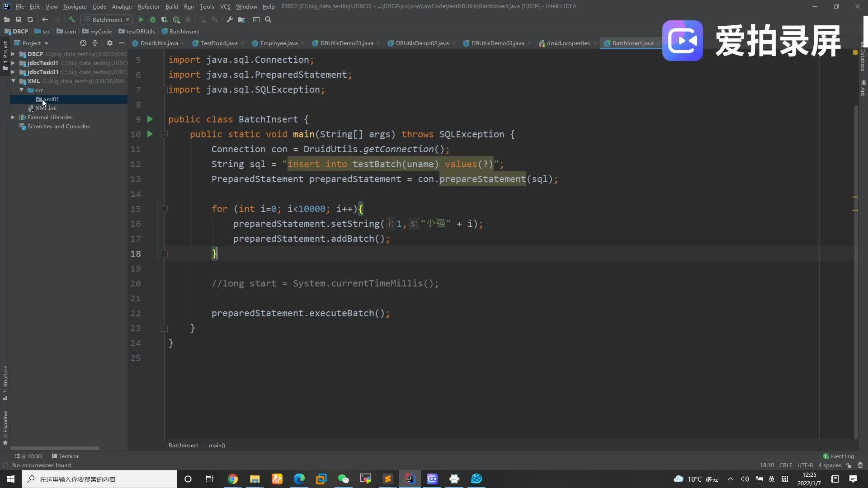The width and height of the screenshot is (868, 488).
Task: Click the Windows Start button
Action: [11, 479]
